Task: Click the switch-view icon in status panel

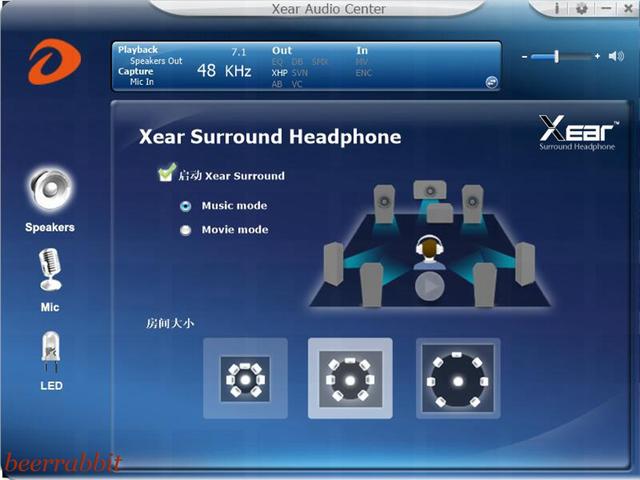Action: pos(491,82)
